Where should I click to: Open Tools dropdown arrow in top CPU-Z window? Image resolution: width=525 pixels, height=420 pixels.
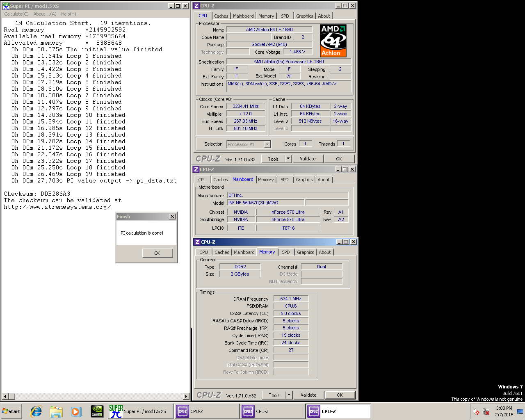click(x=288, y=159)
